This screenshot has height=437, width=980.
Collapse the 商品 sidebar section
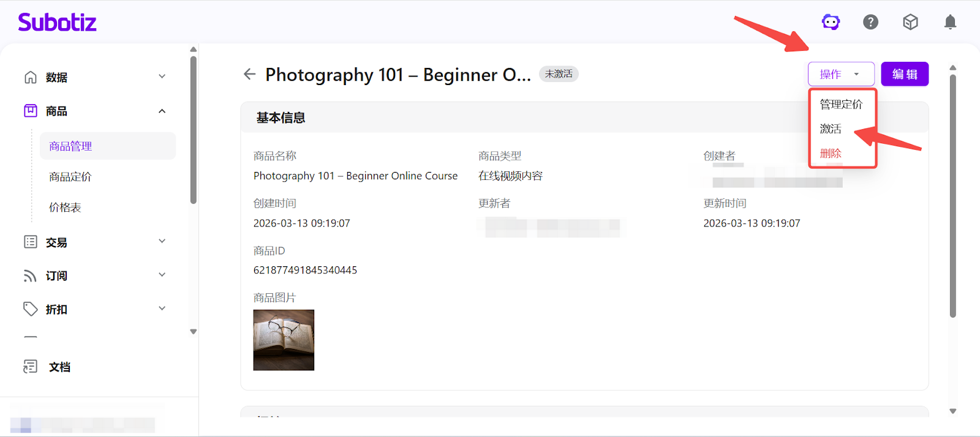(162, 111)
